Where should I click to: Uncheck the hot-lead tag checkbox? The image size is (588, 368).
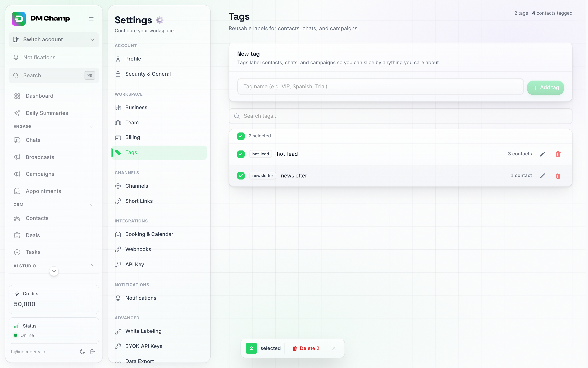[x=241, y=154]
